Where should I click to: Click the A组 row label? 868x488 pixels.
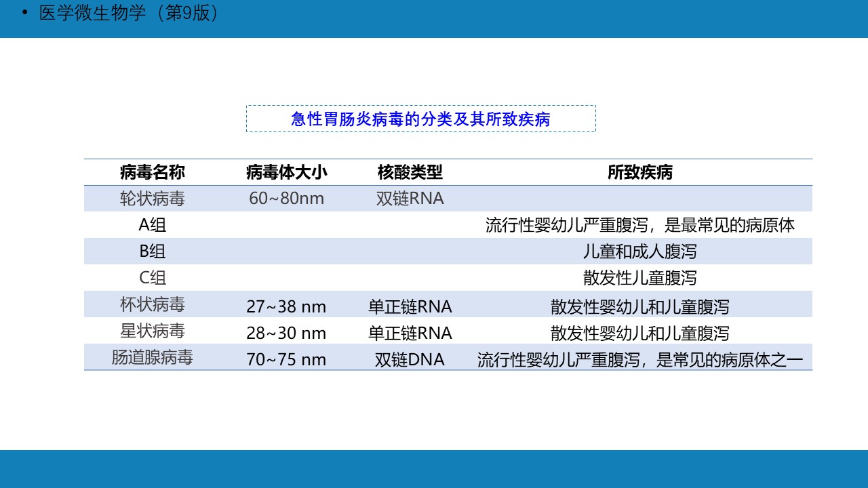(153, 225)
